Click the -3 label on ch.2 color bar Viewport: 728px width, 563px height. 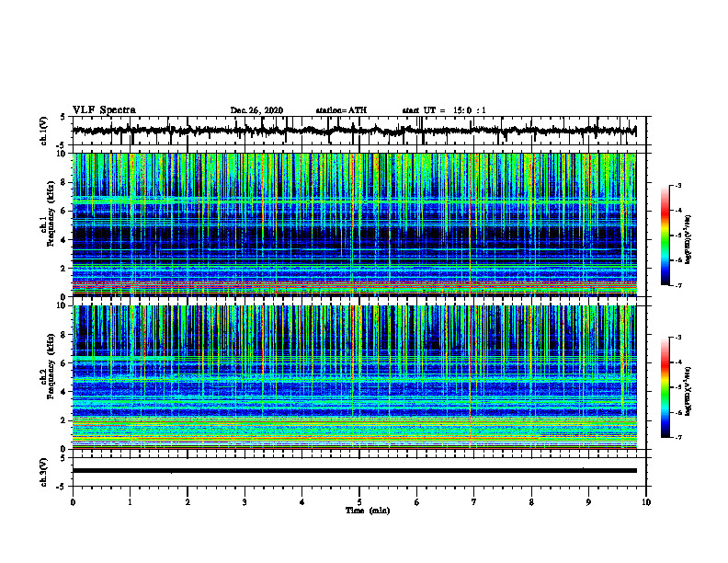pyautogui.click(x=678, y=338)
